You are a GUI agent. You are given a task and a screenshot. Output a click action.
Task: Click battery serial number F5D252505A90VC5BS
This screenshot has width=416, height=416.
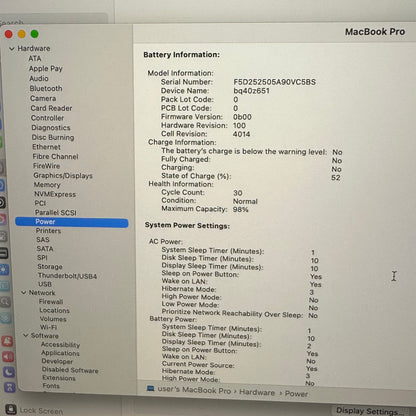[x=274, y=82]
